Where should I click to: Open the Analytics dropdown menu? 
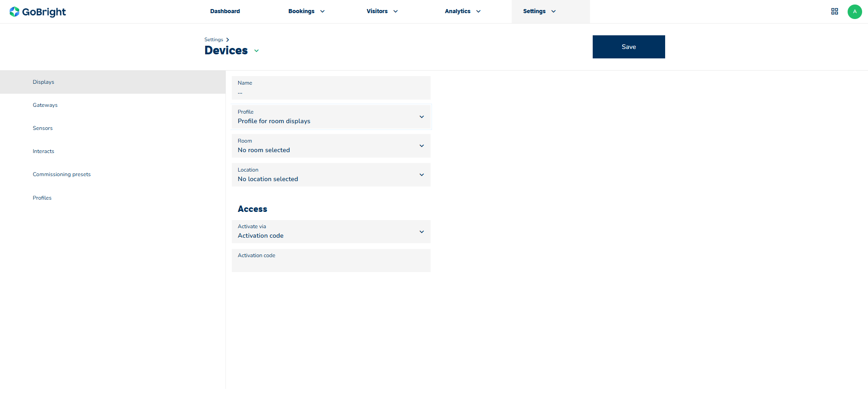coord(462,11)
